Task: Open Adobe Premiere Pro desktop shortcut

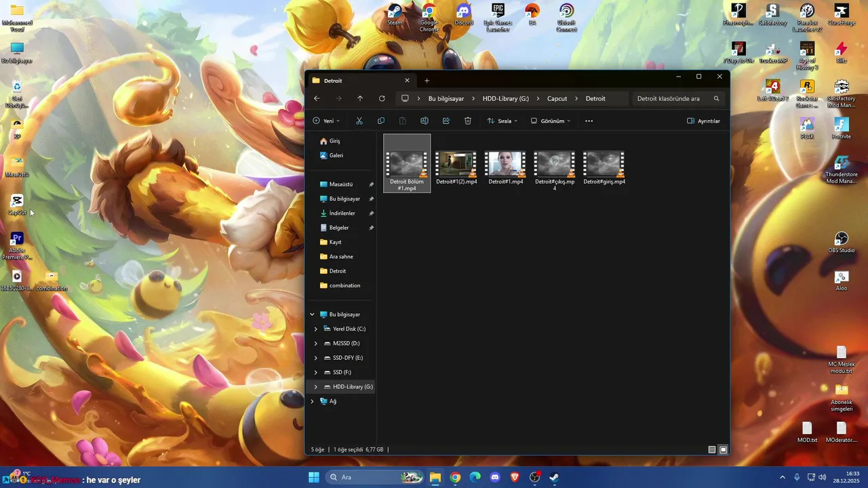Action: [17, 245]
